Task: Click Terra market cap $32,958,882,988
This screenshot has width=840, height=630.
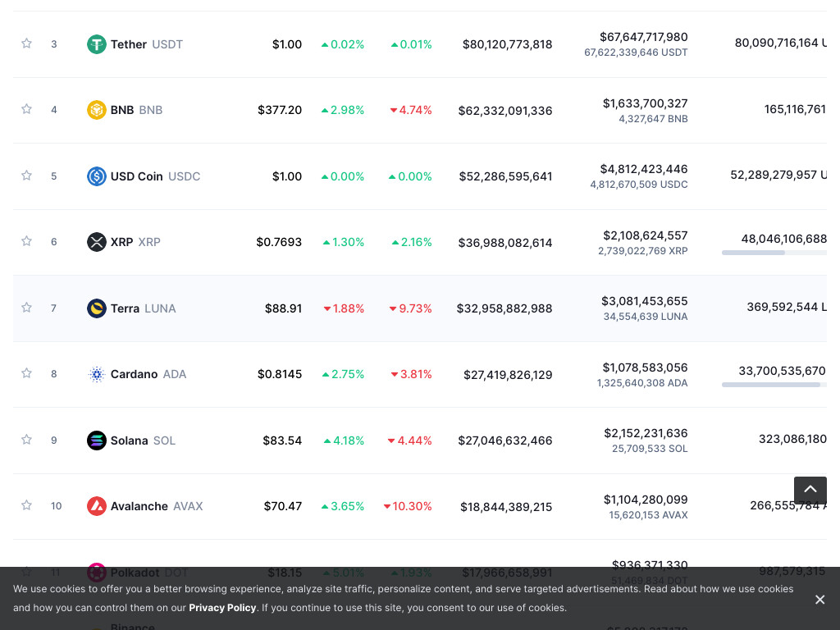Action: pos(504,308)
